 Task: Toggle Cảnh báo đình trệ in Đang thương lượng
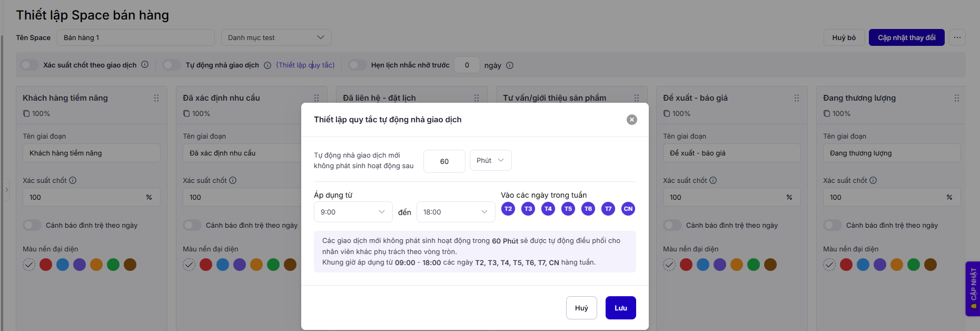tap(832, 225)
